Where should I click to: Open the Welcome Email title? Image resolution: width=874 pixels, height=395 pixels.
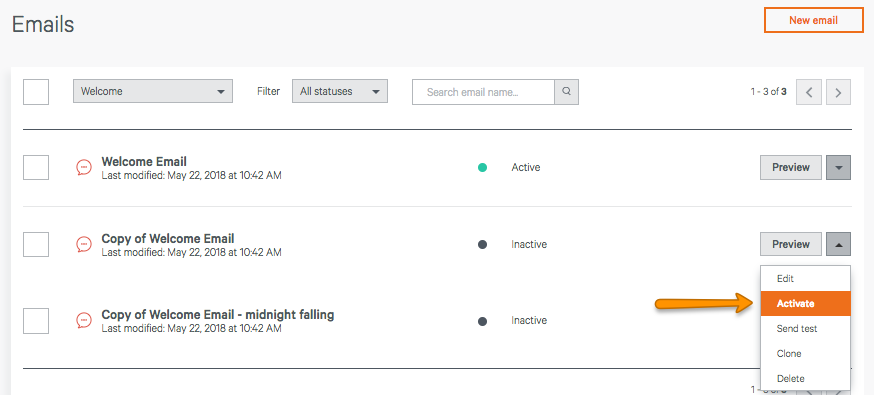(144, 162)
